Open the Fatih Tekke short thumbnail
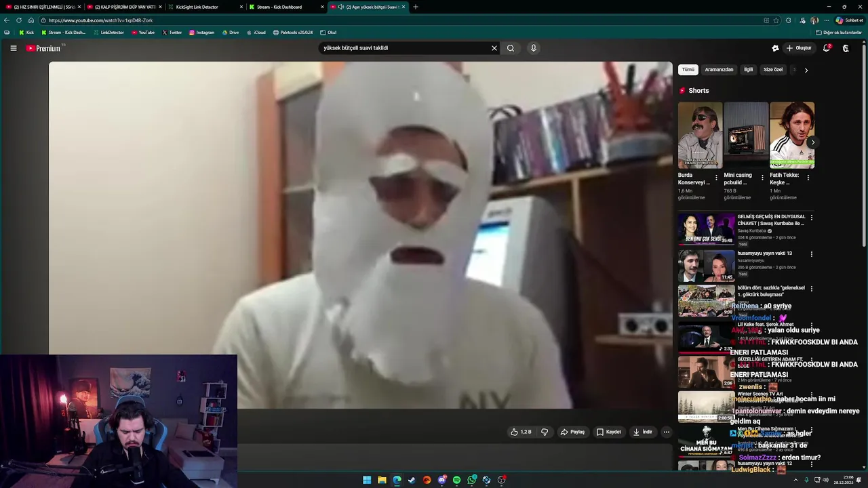This screenshot has height=488, width=868. point(792,136)
